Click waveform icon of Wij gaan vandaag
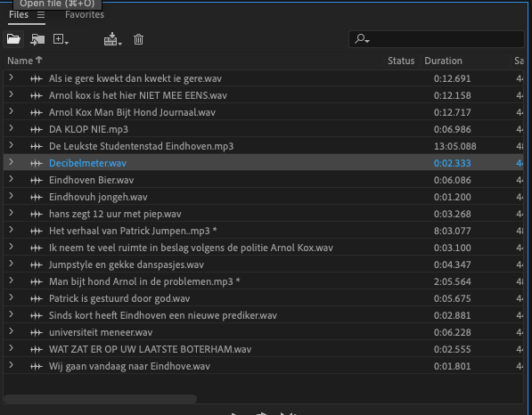 coord(37,367)
